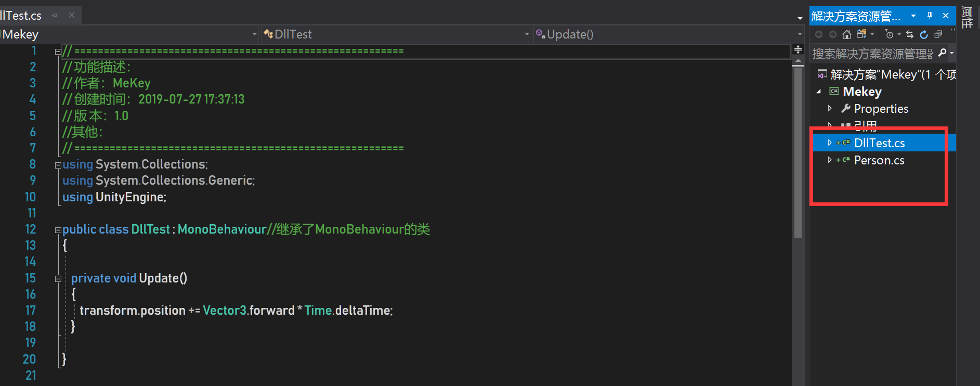Click the Forward arrow in Solution Explorer toolbar
Screen dimensions: 980x386
pyautogui.click(x=833, y=34)
